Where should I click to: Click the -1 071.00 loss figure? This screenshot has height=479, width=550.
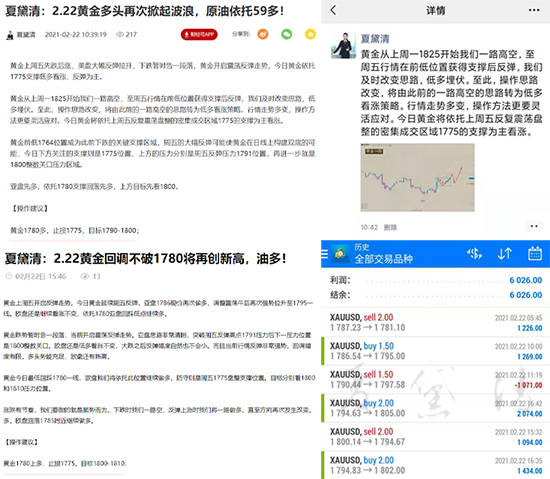(528, 385)
